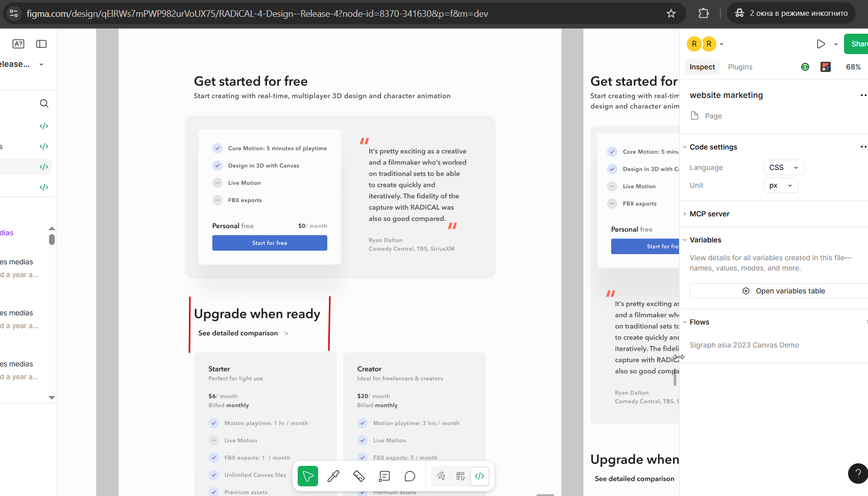Select the Comment bubble tool

[x=410, y=476]
